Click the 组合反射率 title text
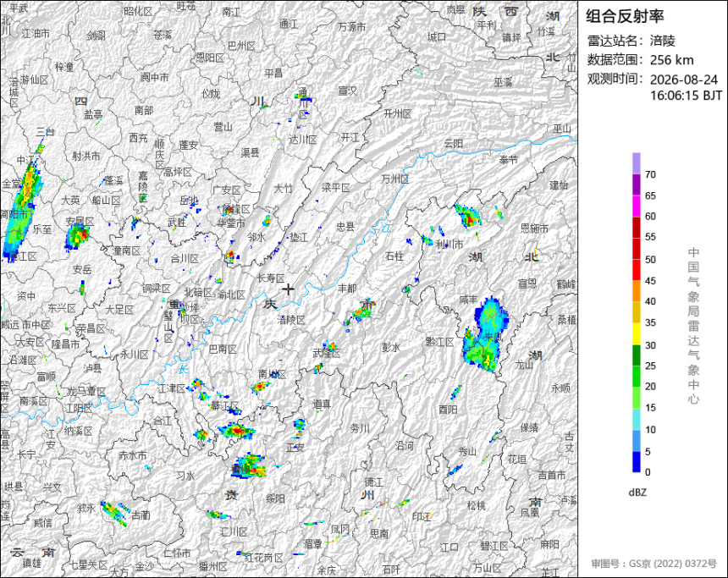This screenshot has height=578, width=728. (625, 16)
